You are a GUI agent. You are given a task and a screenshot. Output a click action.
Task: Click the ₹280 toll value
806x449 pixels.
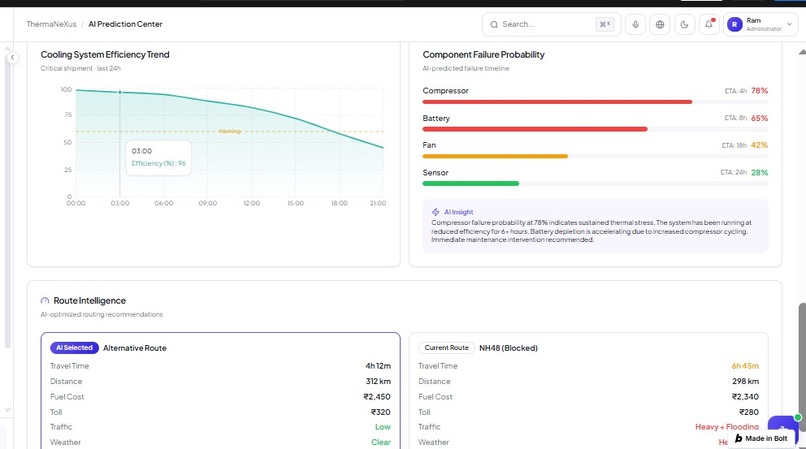[748, 412]
